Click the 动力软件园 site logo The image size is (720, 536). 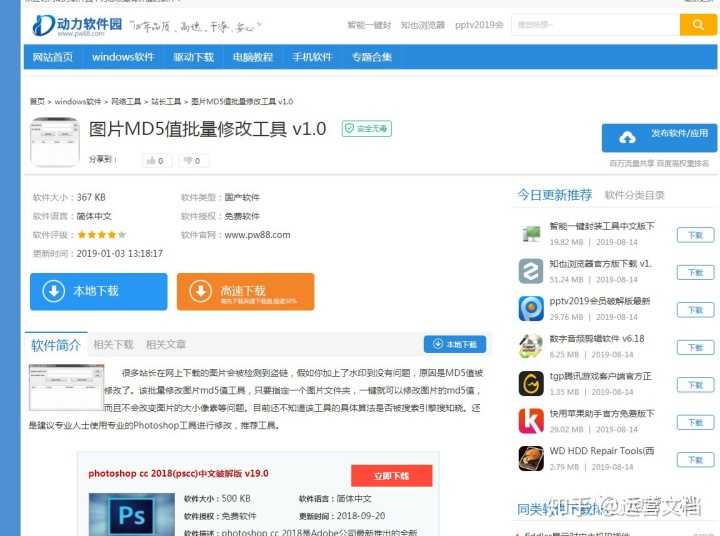pos(77,25)
